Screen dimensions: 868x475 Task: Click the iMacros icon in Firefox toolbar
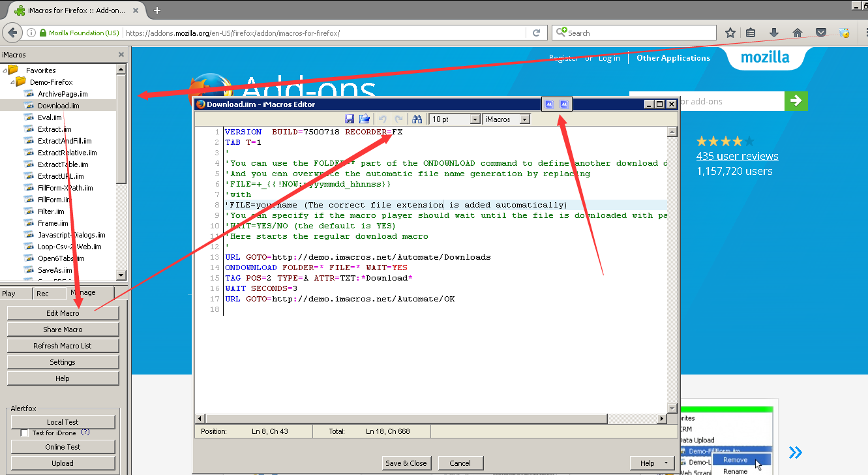(845, 33)
